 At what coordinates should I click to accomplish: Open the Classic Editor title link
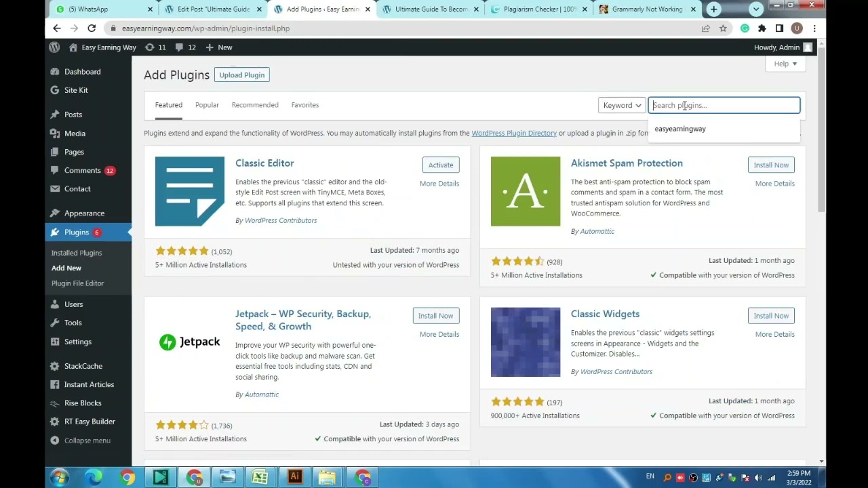(x=264, y=163)
